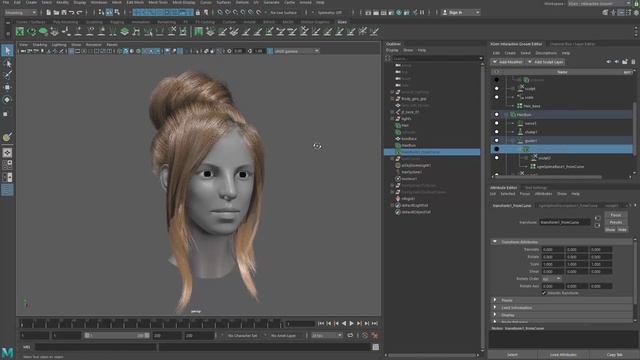
Task: Click the camera icon on the top Outliner row
Action: [398, 65]
